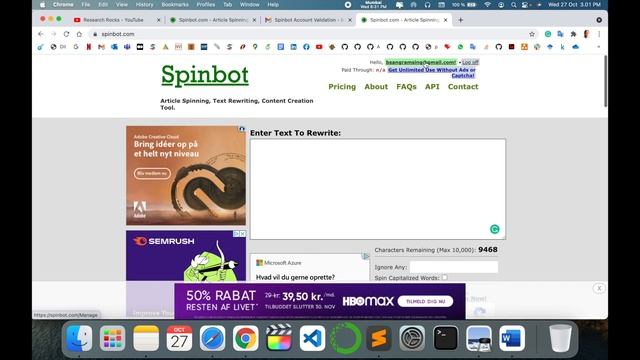The image size is (640, 360).
Task: Switch to the second Spinbot.com tab
Action: tap(404, 20)
